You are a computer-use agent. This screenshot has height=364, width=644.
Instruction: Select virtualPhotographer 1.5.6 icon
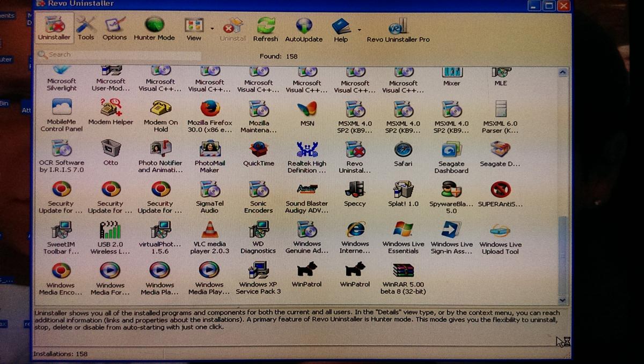click(160, 237)
